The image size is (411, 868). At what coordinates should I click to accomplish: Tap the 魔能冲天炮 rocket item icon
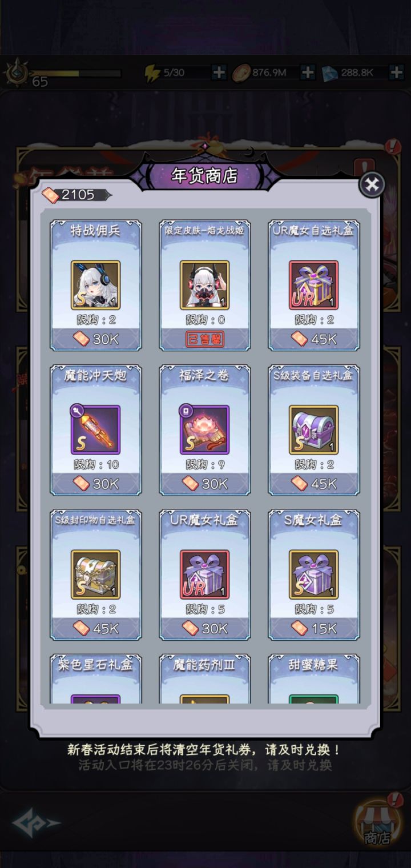point(95,430)
